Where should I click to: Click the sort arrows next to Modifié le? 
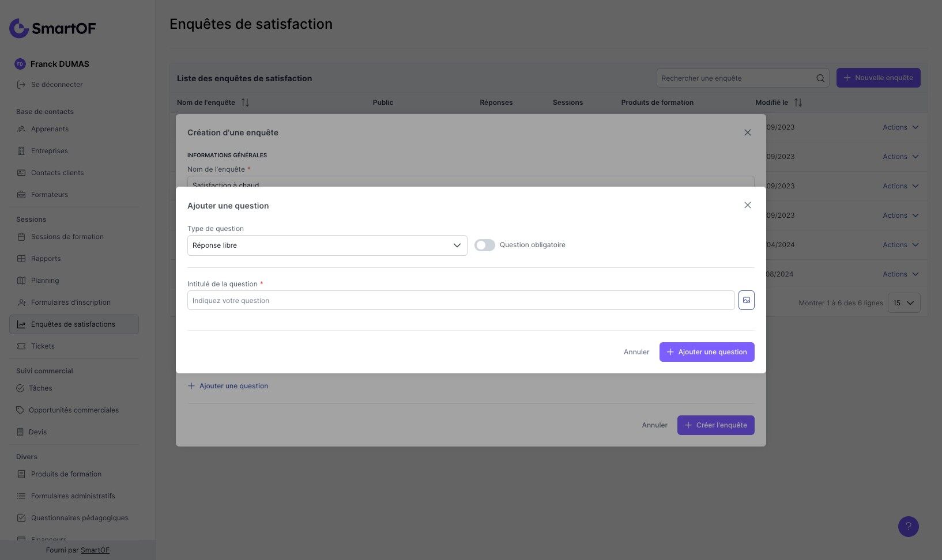(x=798, y=103)
